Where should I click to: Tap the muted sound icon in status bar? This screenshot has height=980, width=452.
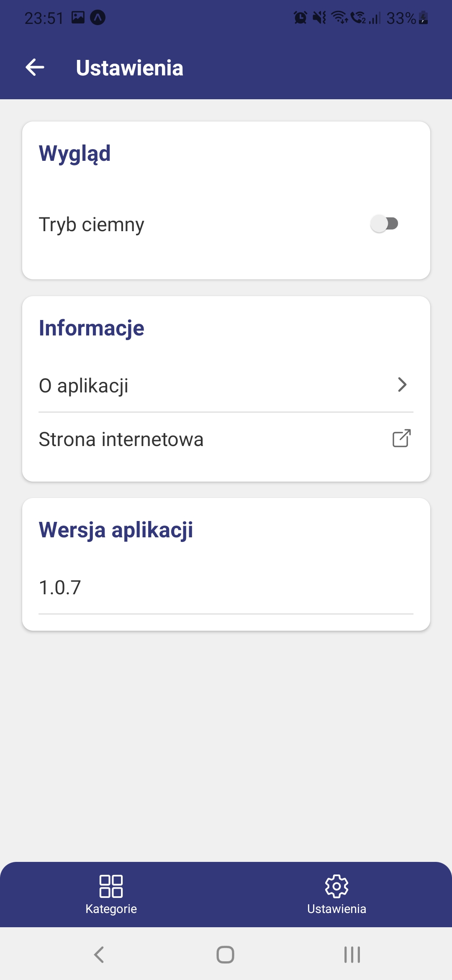pyautogui.click(x=319, y=18)
